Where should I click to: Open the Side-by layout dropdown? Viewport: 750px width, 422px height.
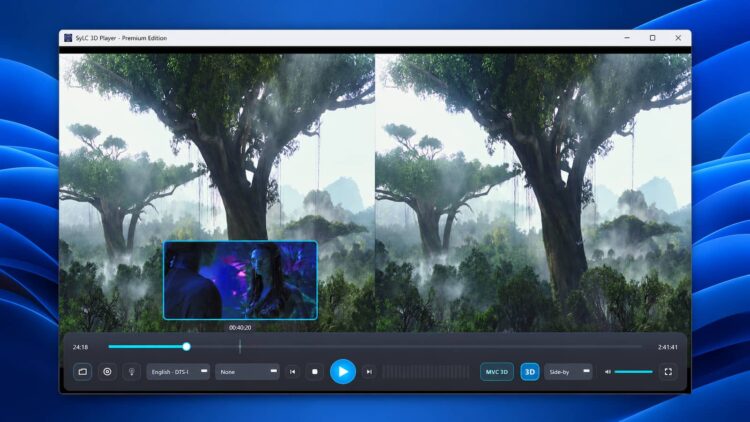pyautogui.click(x=568, y=372)
